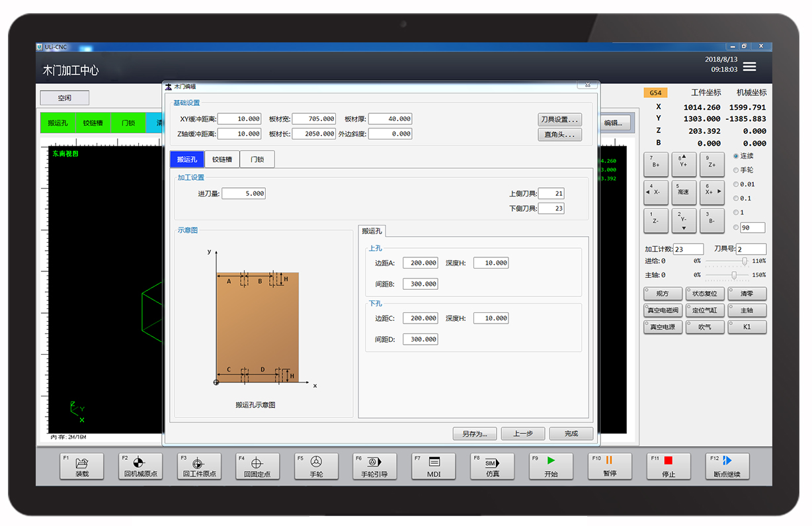Select the 连续 continuous jog mode radio
Screen dimensions: 812x526
737,156
